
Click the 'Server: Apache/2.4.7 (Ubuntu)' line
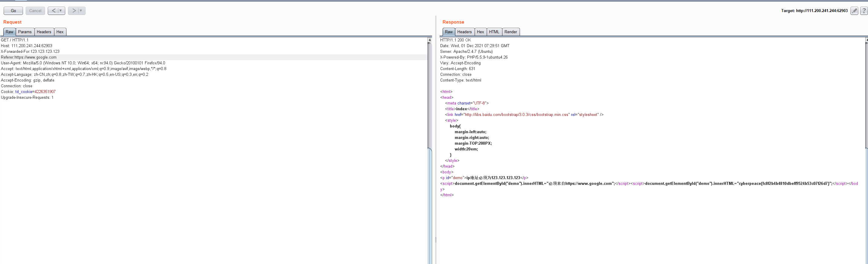(x=466, y=52)
